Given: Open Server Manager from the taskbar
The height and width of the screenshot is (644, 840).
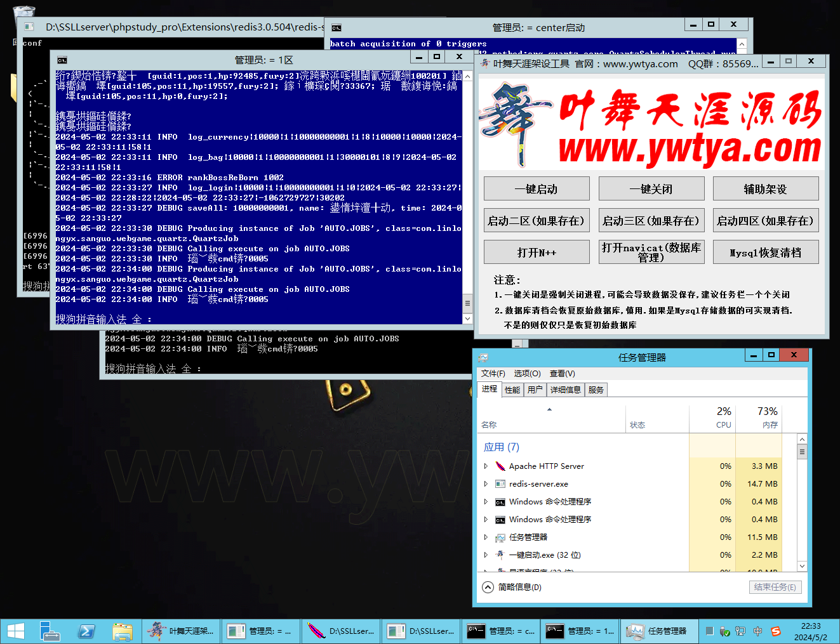Looking at the screenshot, I should pyautogui.click(x=50, y=631).
